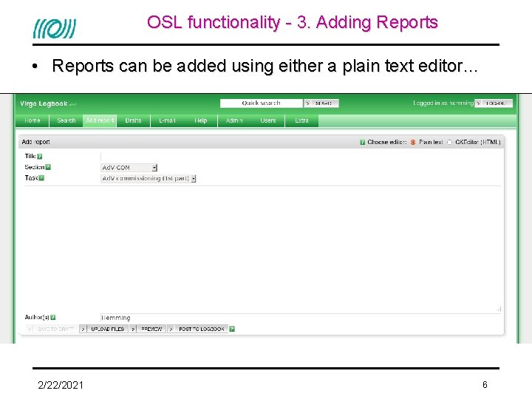This screenshot has height=399, width=532.
Task: Click the Title input field
Action: 300,157
